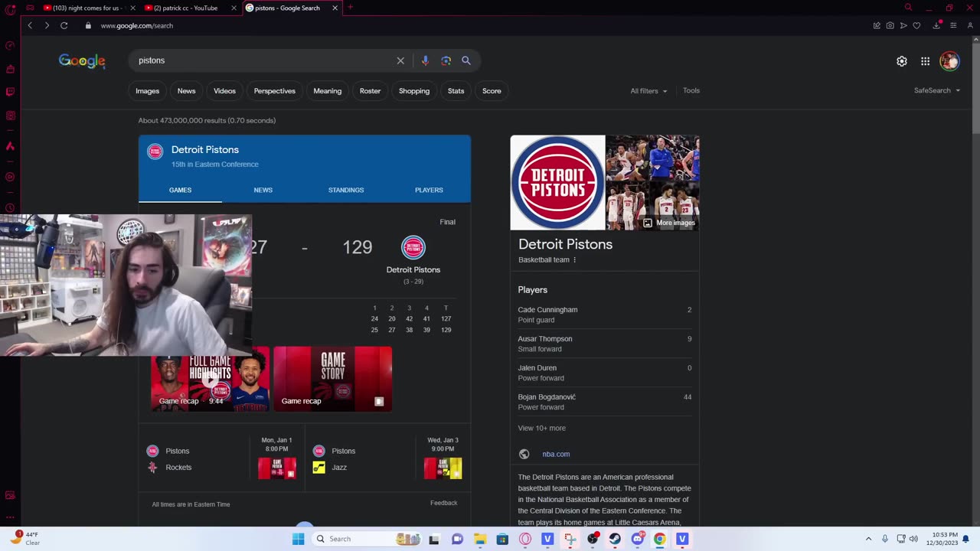Select the GAMES tab in Pistons panel

[181, 190]
